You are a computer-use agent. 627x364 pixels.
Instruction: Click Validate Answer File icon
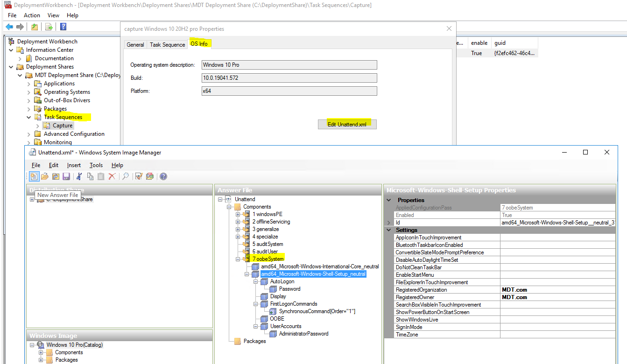pos(139,176)
